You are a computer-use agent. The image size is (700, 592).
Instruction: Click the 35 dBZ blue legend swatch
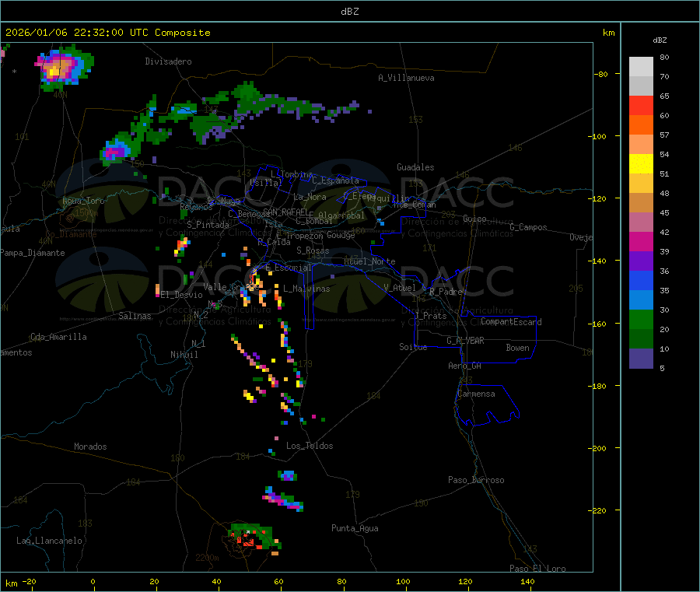point(641,280)
